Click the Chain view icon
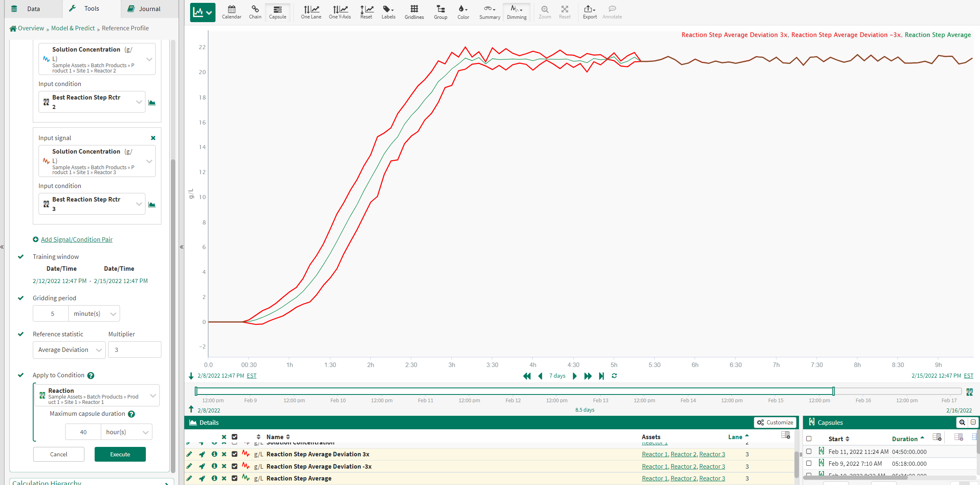 255,12
